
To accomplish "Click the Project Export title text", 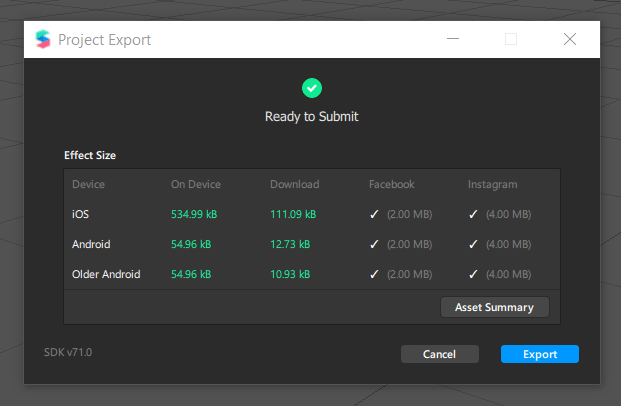I will click(x=105, y=40).
